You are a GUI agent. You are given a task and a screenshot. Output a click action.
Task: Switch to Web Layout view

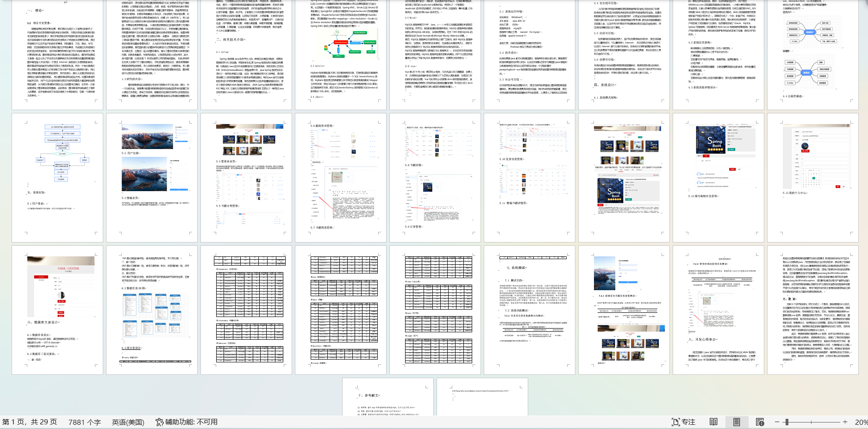tap(760, 422)
